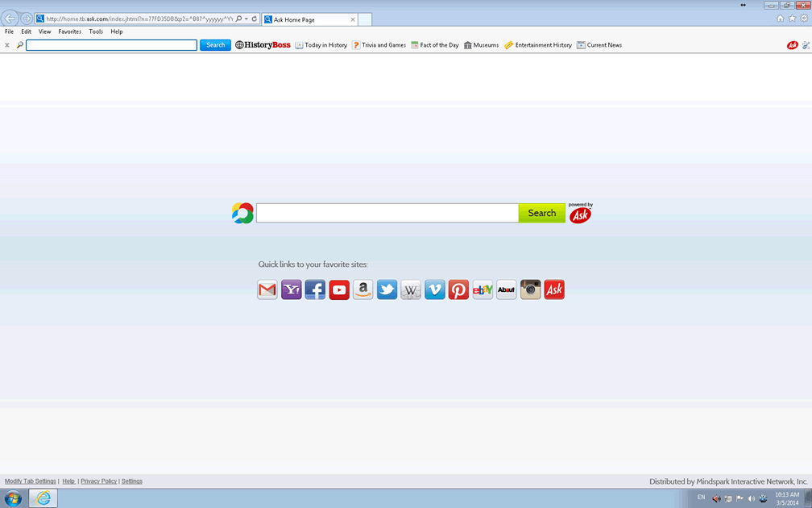Screen dimensions: 812x508
Task: Expand the address bar search dropdown arrow
Action: click(x=246, y=19)
